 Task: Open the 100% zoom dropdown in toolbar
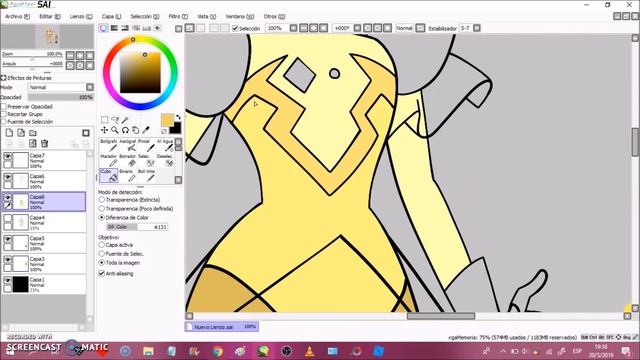tap(293, 28)
